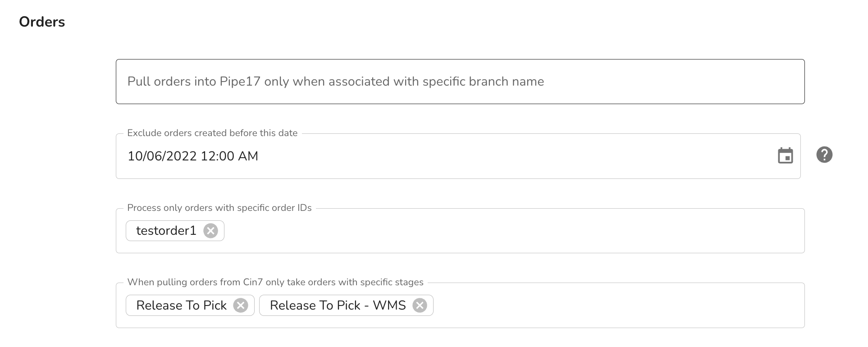Focus the branch name input field

tap(460, 82)
